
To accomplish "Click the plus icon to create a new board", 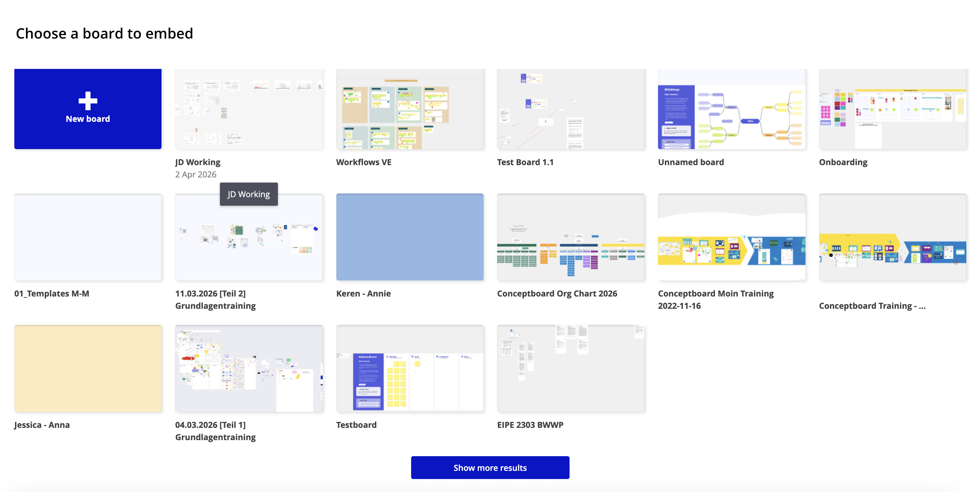I will tap(87, 101).
